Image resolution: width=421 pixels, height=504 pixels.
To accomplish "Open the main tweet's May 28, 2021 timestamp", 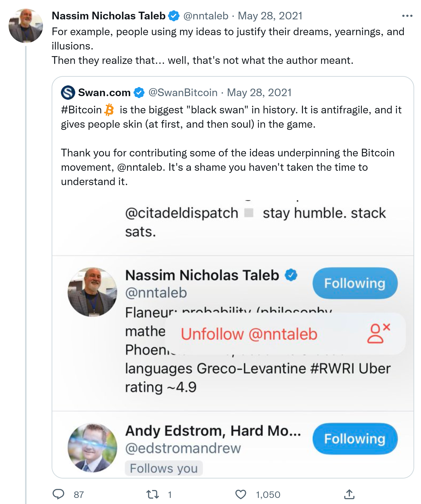I will pos(270,16).
